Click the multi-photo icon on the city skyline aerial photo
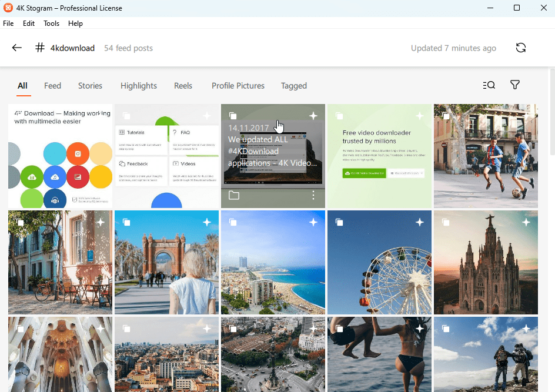This screenshot has height=392, width=555. (x=126, y=329)
